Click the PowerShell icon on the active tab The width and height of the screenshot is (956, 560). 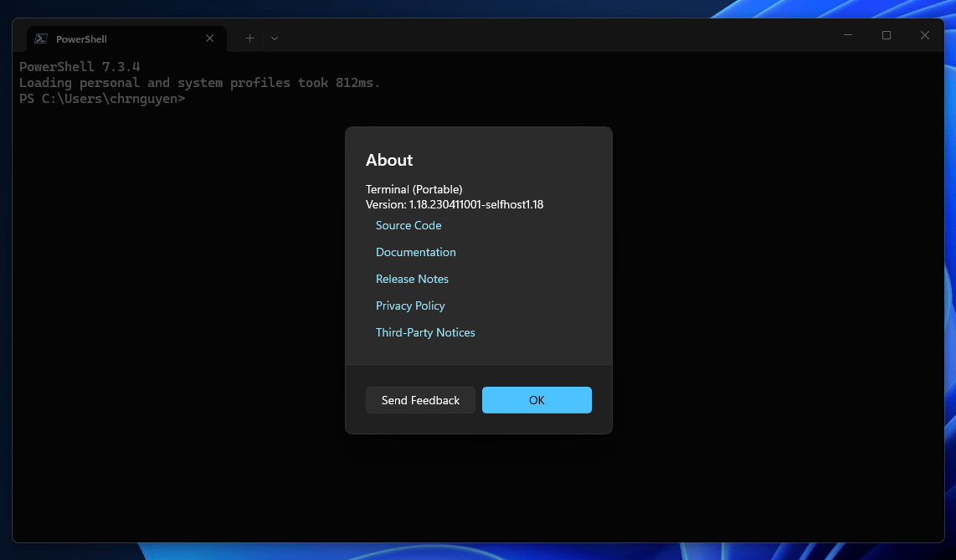click(x=39, y=38)
